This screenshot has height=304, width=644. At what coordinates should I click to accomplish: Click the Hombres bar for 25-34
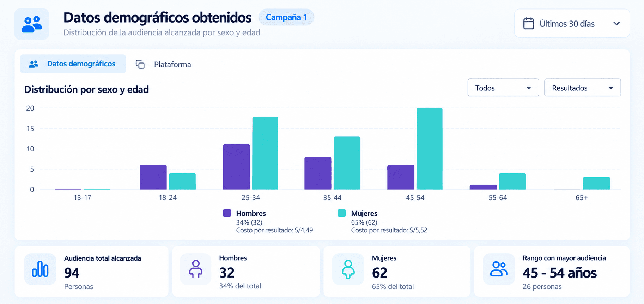coord(237,167)
